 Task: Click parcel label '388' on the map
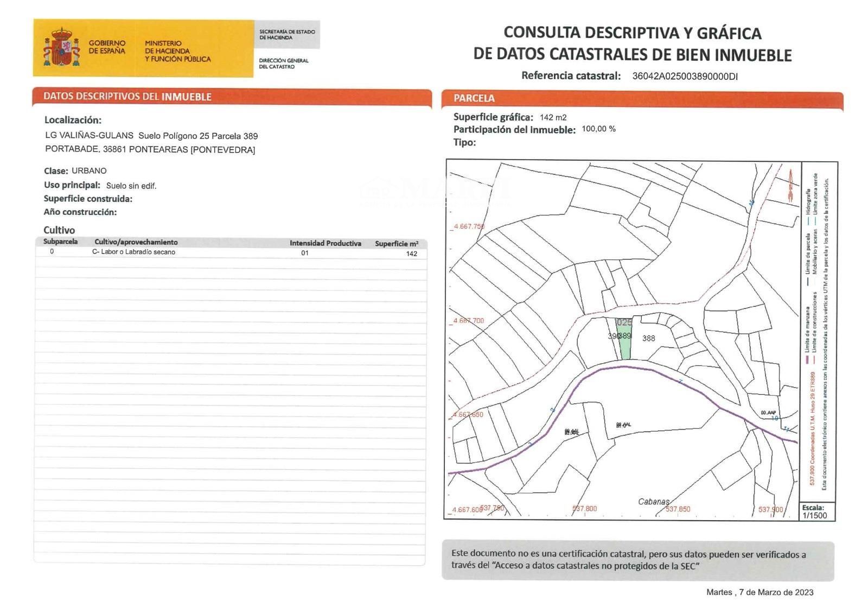click(649, 338)
